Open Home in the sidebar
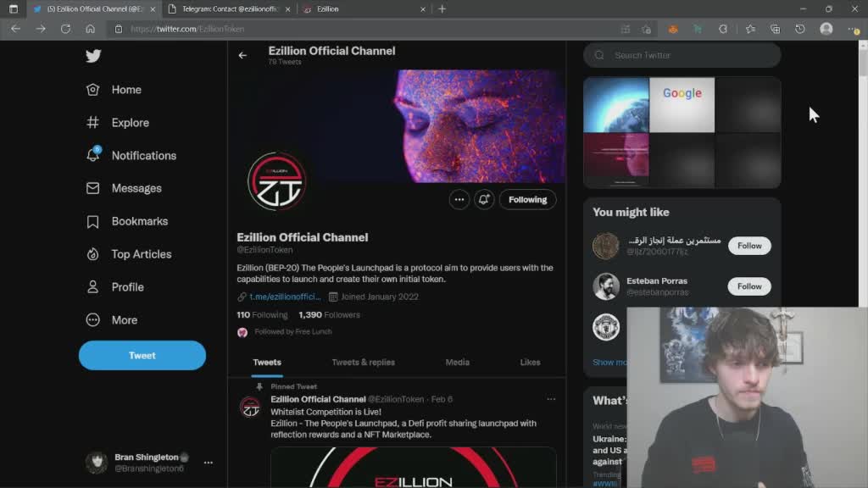Viewport: 868px width, 488px height. coord(114,90)
